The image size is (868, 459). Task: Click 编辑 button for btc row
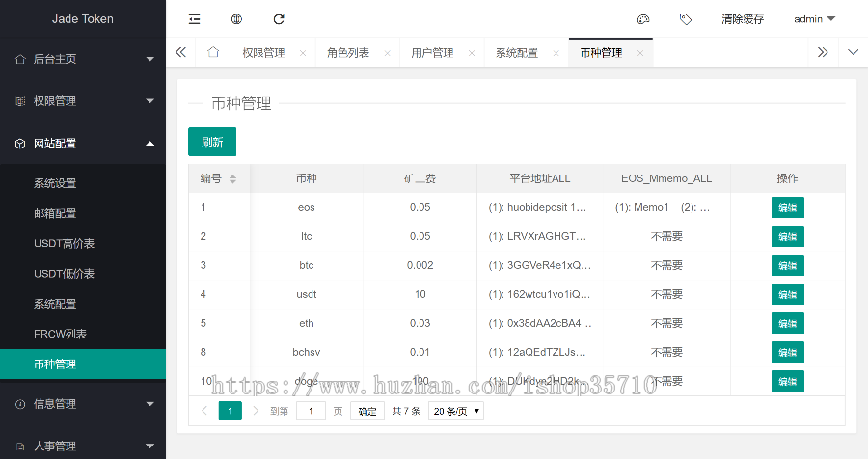(x=787, y=265)
